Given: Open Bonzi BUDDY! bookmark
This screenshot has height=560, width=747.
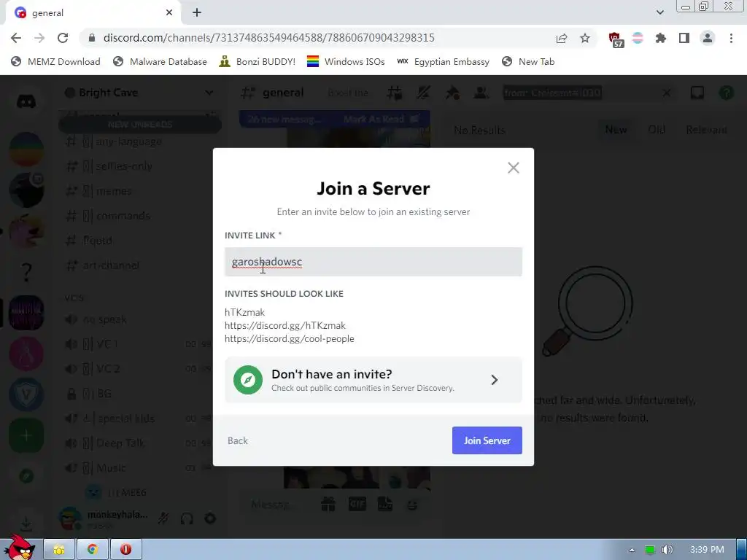Looking at the screenshot, I should 258,61.
